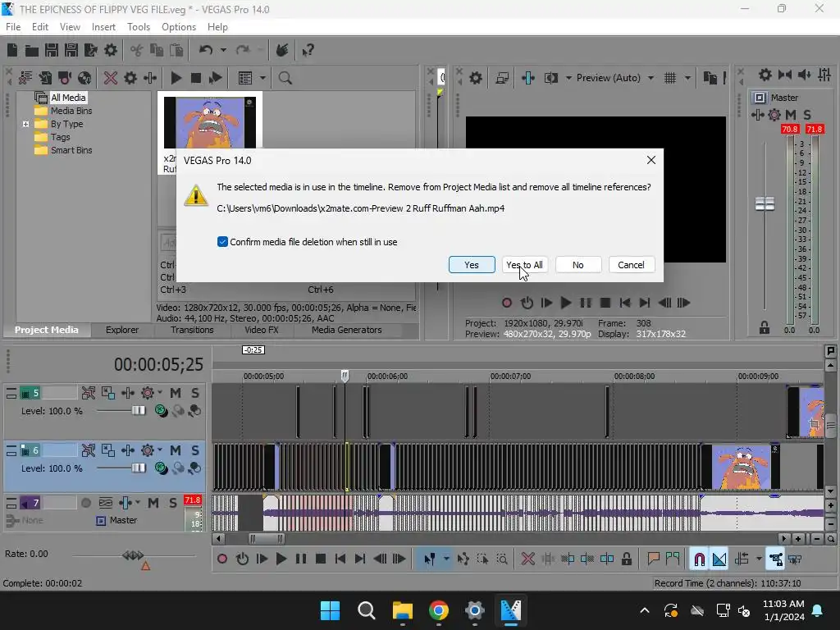Toggle Enable Snapping magnet icon
Image resolution: width=840 pixels, height=630 pixels.
tap(699, 559)
